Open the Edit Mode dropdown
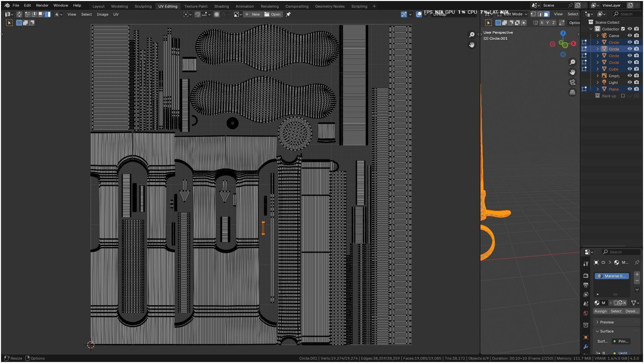 point(513,14)
